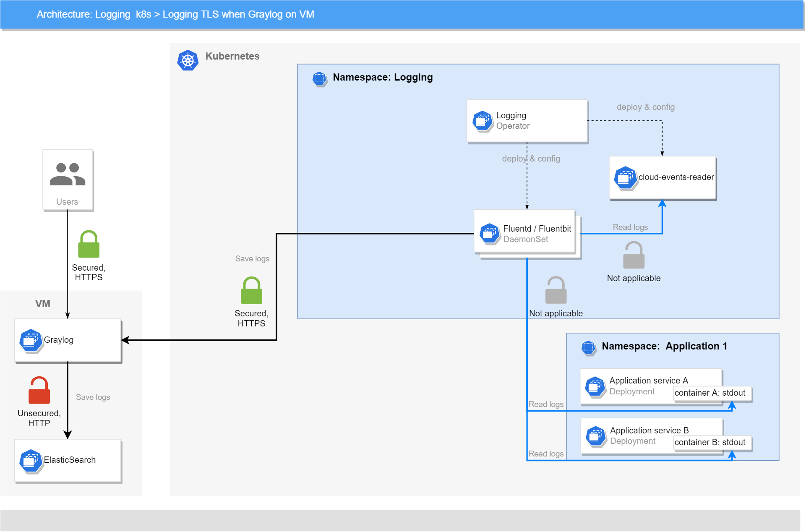The image size is (806, 532).
Task: Click the Namespace: Application 1 heading
Action: (664, 347)
